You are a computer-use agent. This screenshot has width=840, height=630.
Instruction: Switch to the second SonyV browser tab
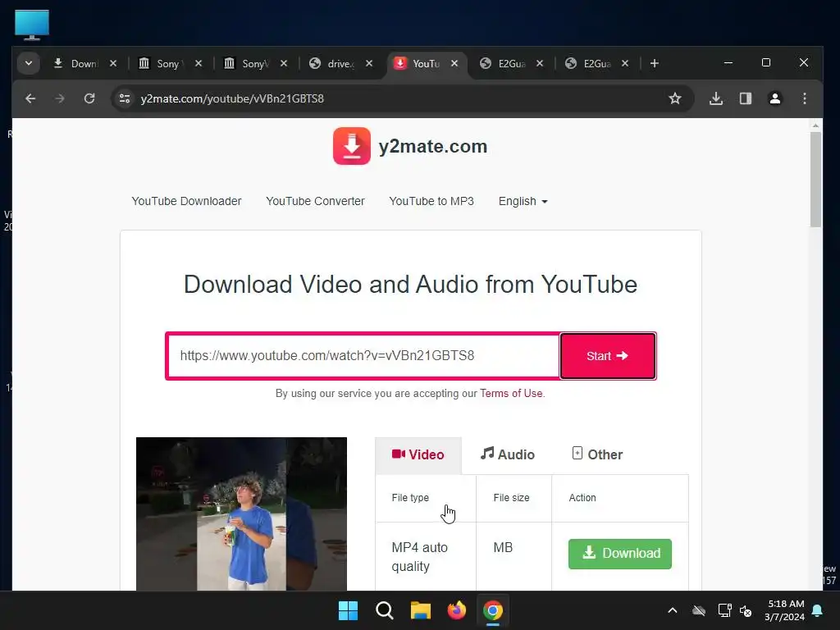(246, 63)
